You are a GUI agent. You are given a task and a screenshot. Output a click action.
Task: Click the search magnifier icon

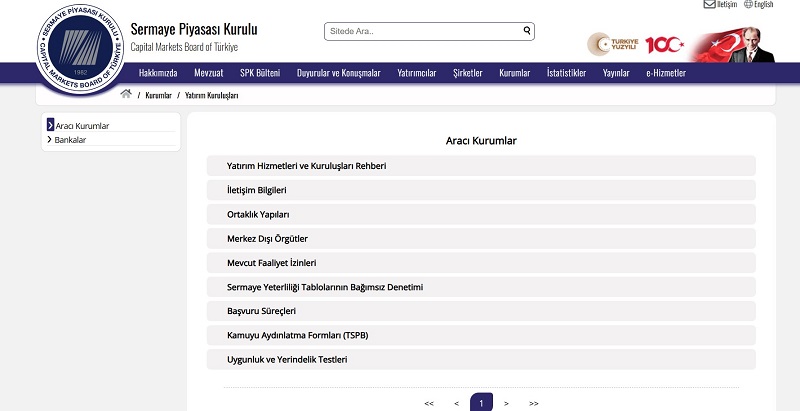point(527,31)
